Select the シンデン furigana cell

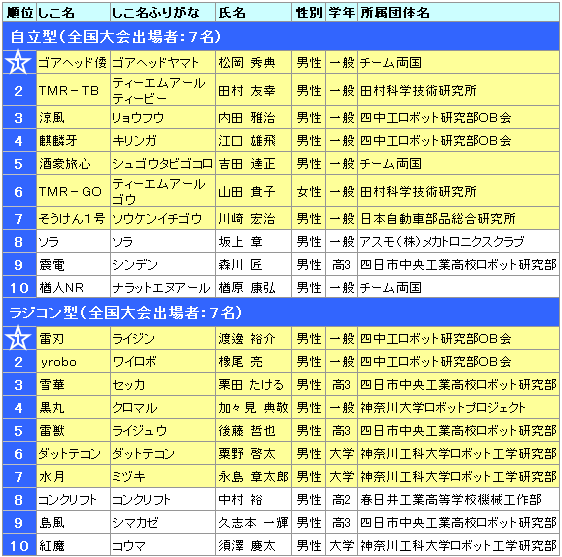[x=163, y=265]
